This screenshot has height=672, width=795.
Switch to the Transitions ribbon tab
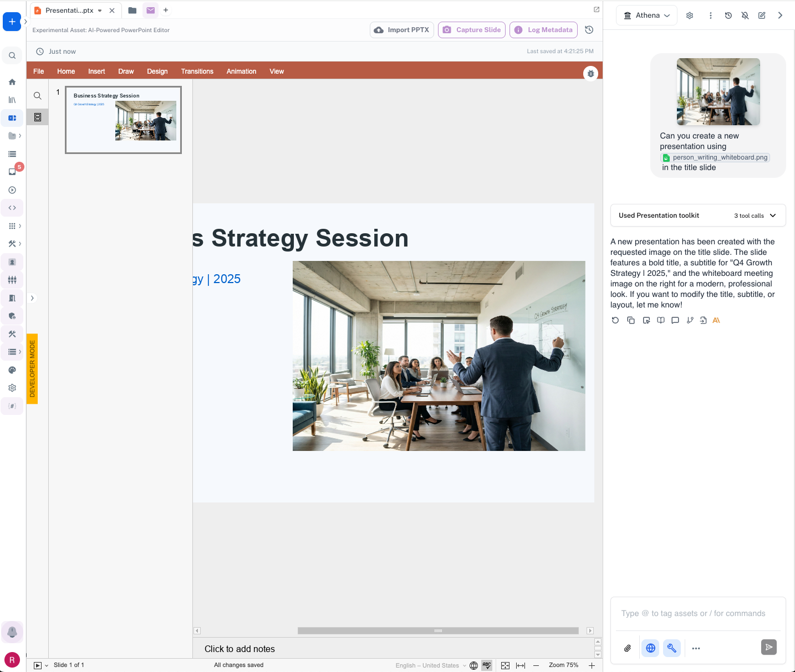pyautogui.click(x=197, y=71)
